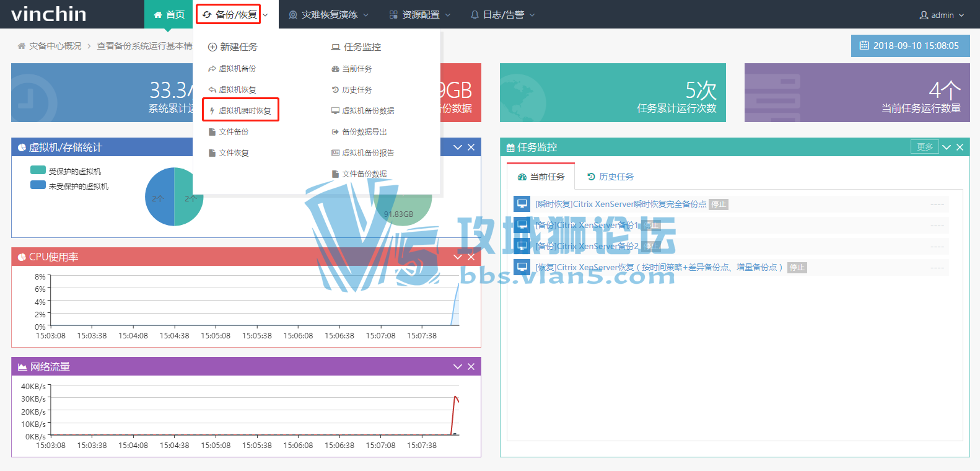Collapse the 网络流量 panel
Screen dimensions: 980x471
click(x=458, y=367)
